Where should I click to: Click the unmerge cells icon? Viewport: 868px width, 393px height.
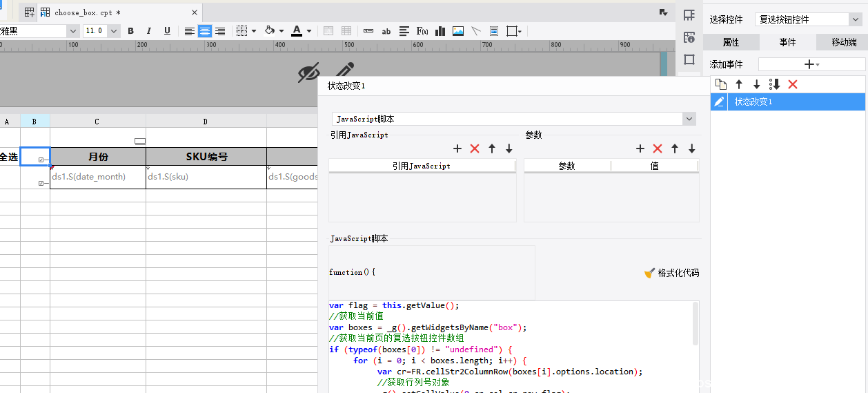click(x=346, y=31)
